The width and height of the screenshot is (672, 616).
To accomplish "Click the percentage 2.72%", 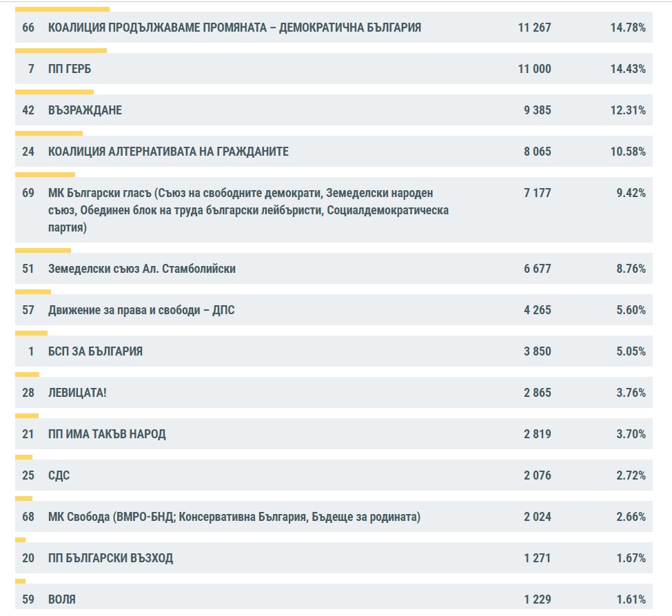I will (631, 475).
